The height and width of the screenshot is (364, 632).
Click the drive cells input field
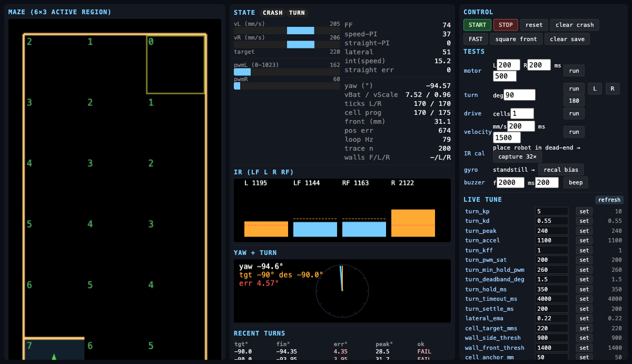522,113
